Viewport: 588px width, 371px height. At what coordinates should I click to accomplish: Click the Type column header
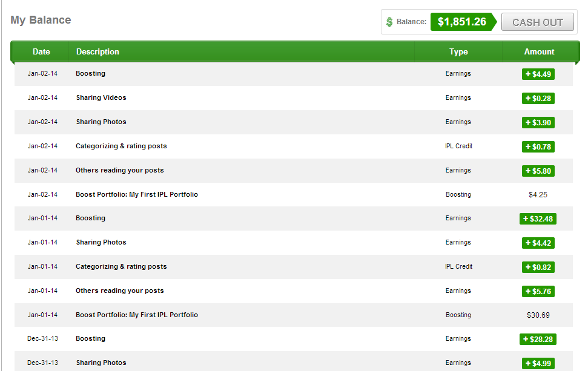pyautogui.click(x=458, y=51)
